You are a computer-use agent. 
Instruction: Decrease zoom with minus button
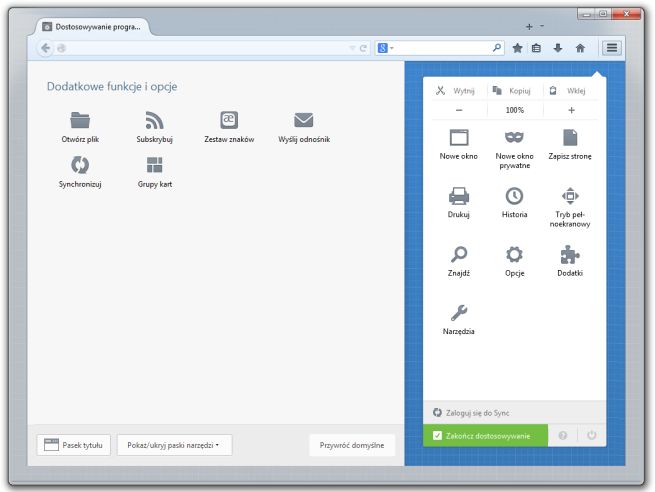pyautogui.click(x=459, y=110)
